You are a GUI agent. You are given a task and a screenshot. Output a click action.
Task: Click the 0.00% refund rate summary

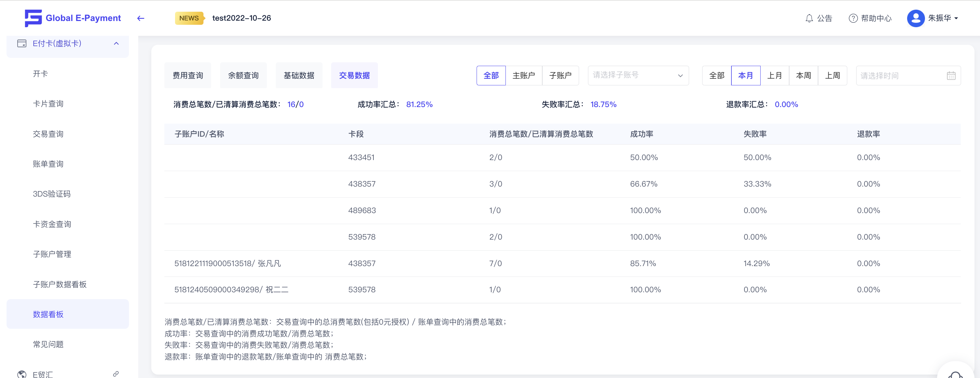point(786,104)
